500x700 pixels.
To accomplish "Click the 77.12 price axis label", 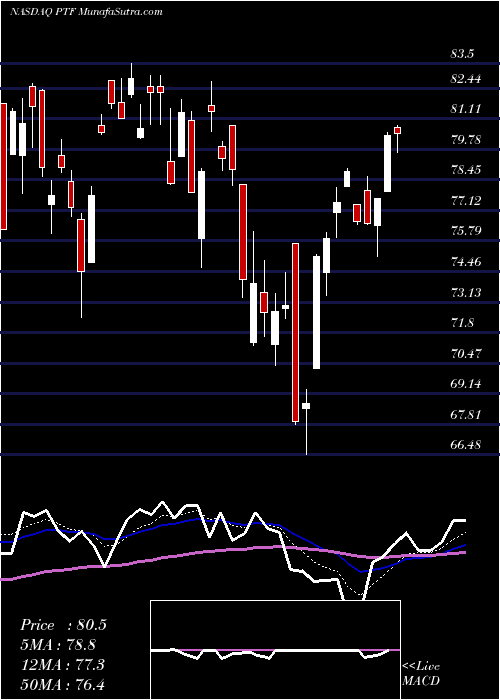I will [x=466, y=200].
